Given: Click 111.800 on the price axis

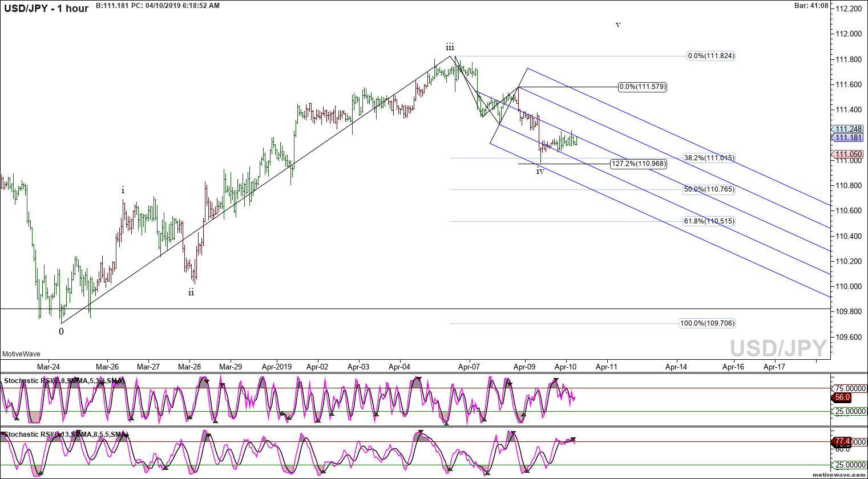Looking at the screenshot, I should pos(849,59).
